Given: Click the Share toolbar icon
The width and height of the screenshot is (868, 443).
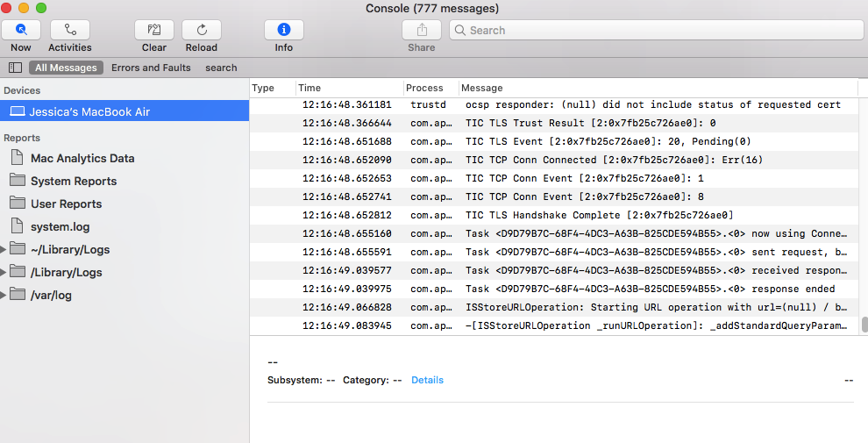Looking at the screenshot, I should click(x=422, y=30).
